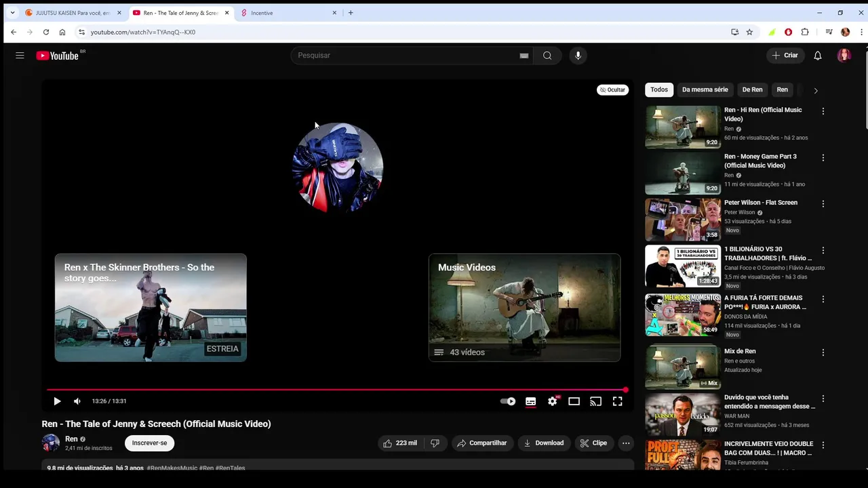
Task: Enter fullscreen mode
Action: click(x=618, y=401)
